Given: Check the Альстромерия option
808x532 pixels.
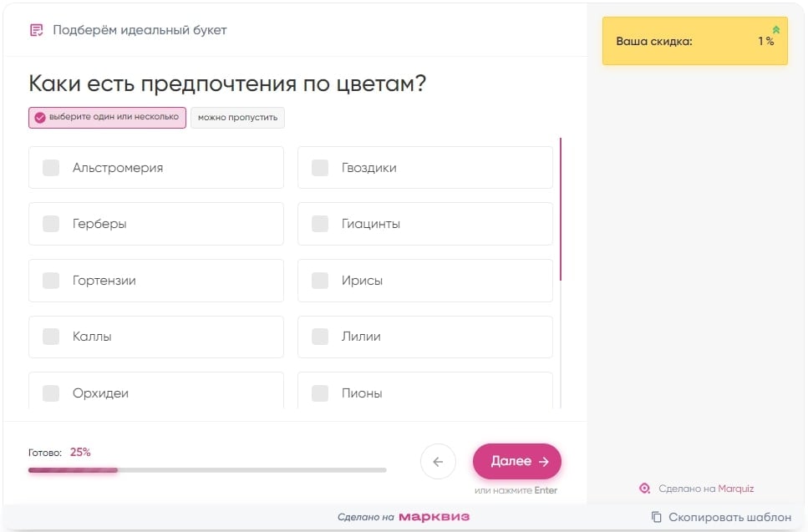Looking at the screenshot, I should pyautogui.click(x=155, y=167).
